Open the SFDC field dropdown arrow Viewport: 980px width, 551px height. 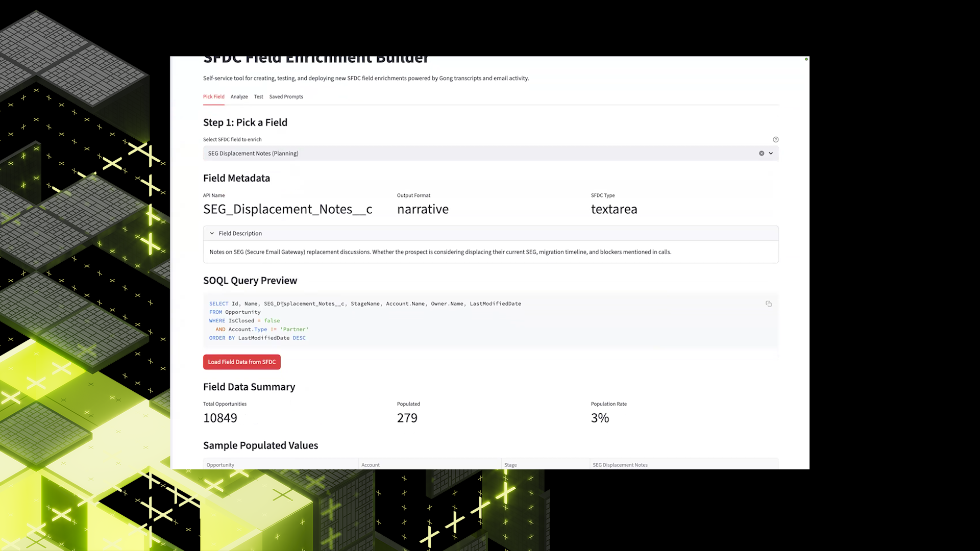tap(771, 153)
